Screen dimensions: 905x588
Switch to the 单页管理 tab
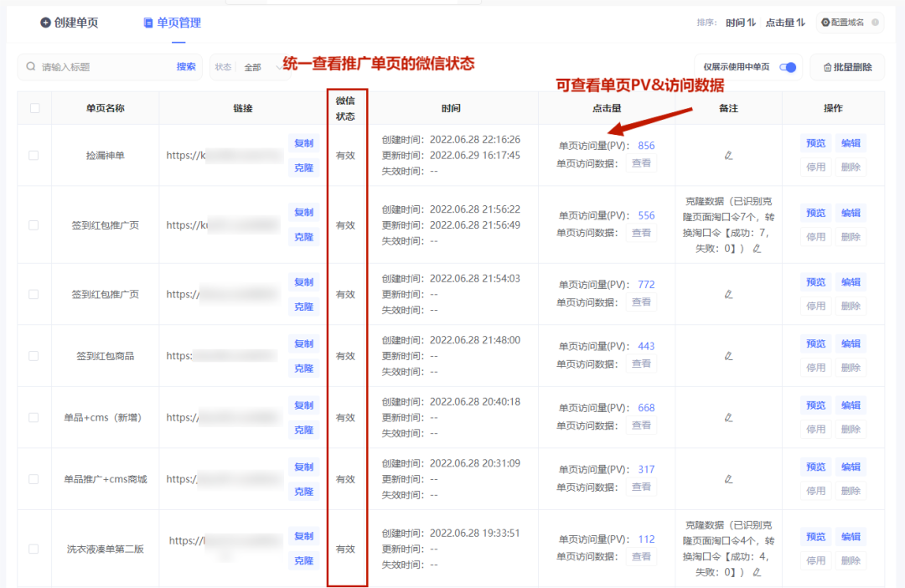(172, 23)
